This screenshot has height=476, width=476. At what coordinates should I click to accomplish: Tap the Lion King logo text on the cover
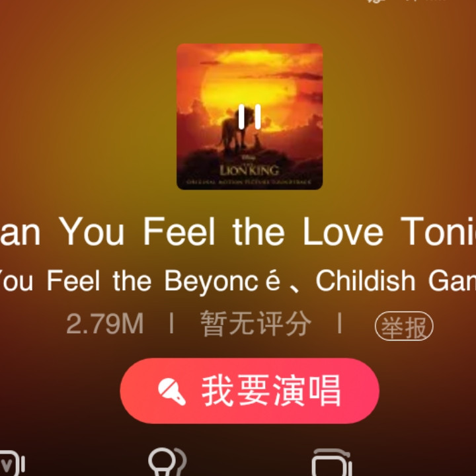pyautogui.click(x=249, y=170)
